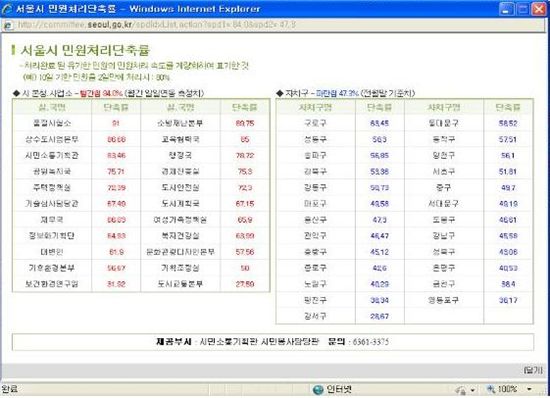The height and width of the screenshot is (398, 550).
Task: Click the 28.67 rate value for 강서구
Action: click(x=380, y=316)
